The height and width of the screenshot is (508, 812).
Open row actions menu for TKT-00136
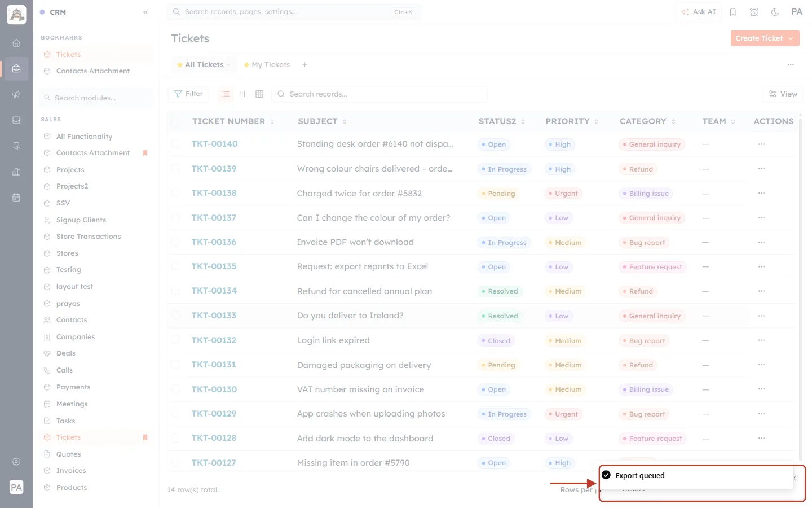coord(761,242)
